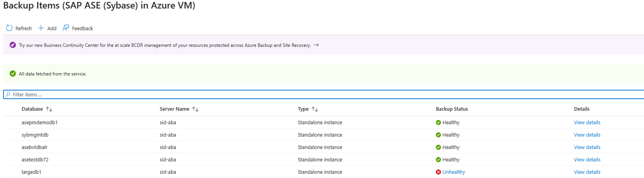Click the banner's right arrow icon

(316, 45)
